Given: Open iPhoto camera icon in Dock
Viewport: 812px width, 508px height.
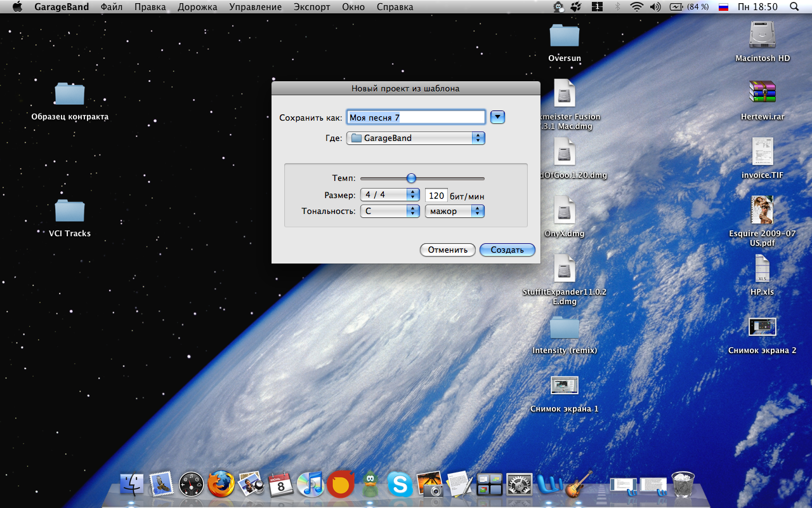Looking at the screenshot, I should [430, 485].
